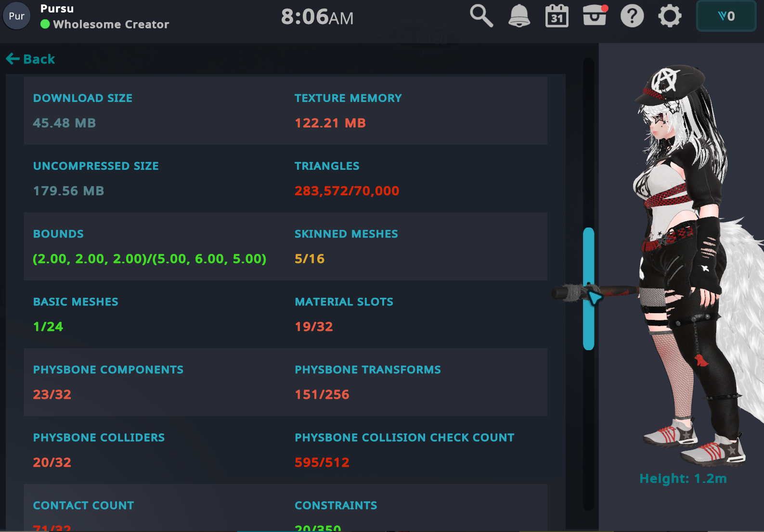Open the V0 credits balance button

(726, 16)
